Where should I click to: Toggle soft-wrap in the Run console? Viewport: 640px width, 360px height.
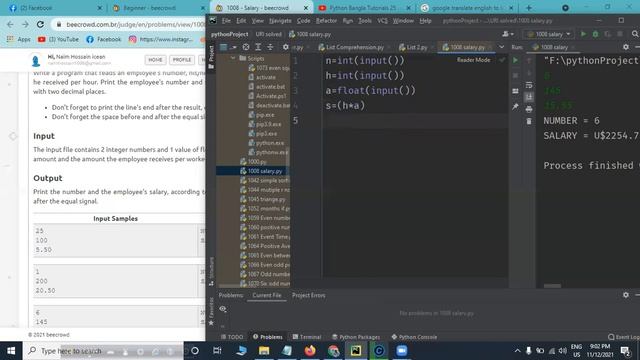(x=529, y=85)
